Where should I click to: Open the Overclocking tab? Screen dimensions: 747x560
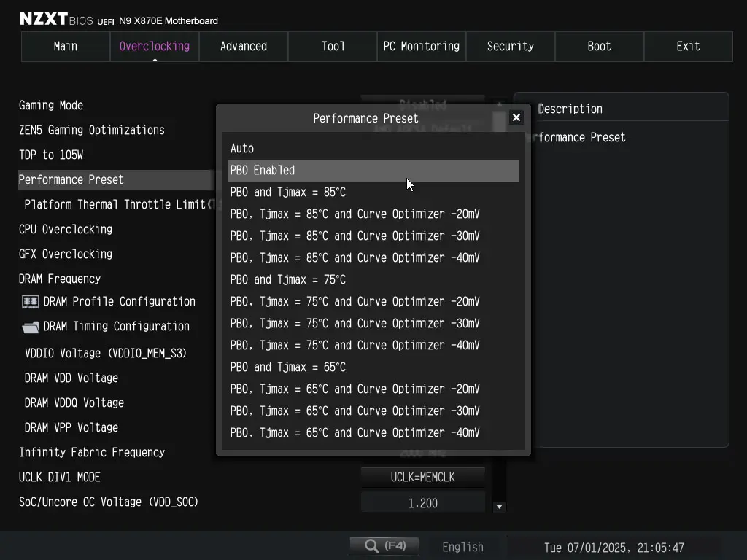pos(155,46)
